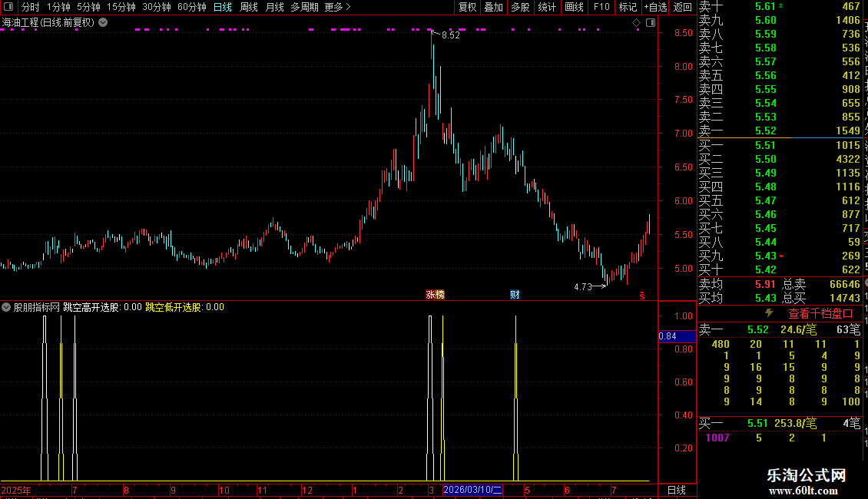
Task: Open the 统计 statistics tool
Action: 547,7
